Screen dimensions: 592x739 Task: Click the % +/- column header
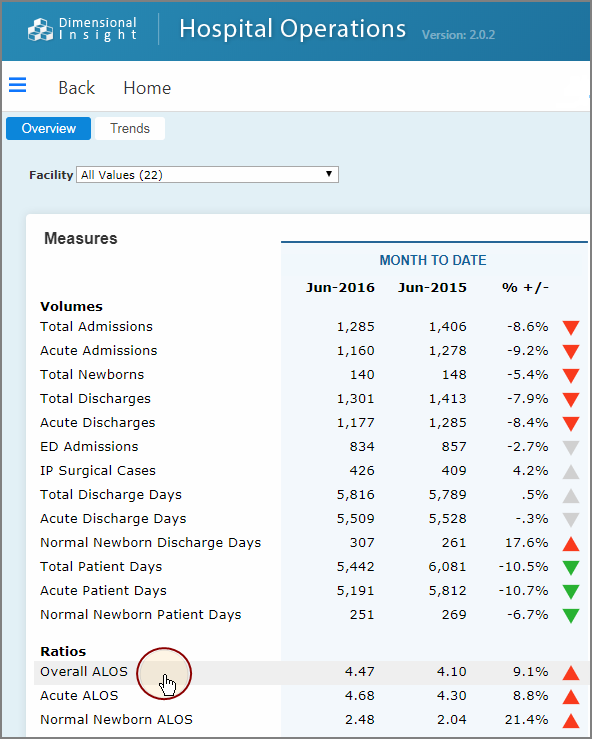tap(525, 287)
